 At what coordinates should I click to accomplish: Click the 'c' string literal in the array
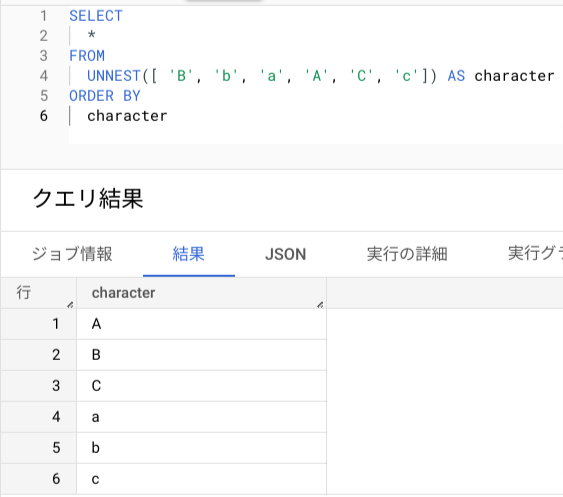(406, 76)
